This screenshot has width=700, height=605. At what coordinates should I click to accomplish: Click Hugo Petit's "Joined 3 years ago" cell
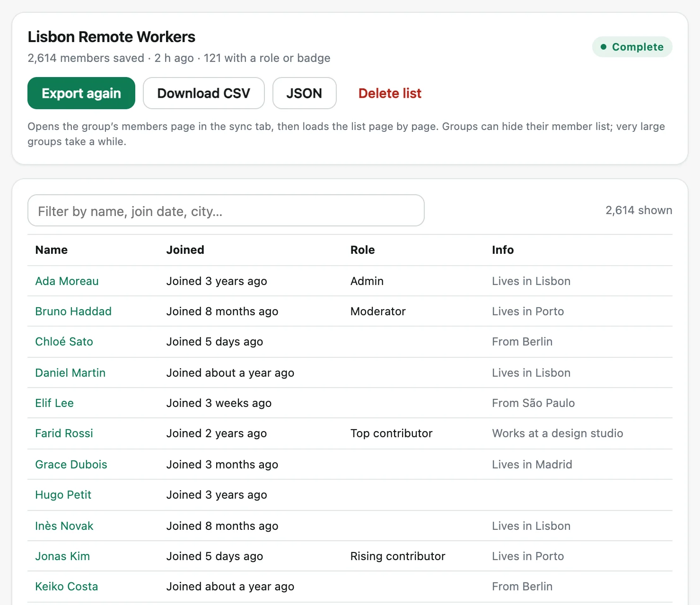pos(217,495)
